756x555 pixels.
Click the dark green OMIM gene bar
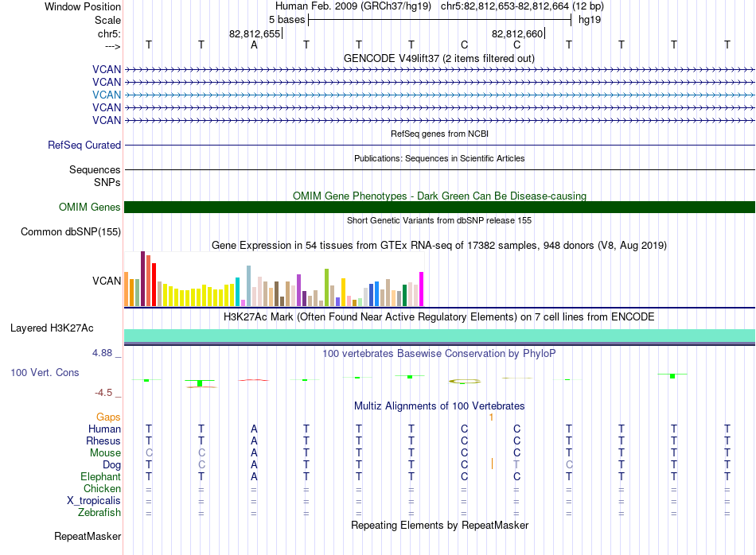440,208
